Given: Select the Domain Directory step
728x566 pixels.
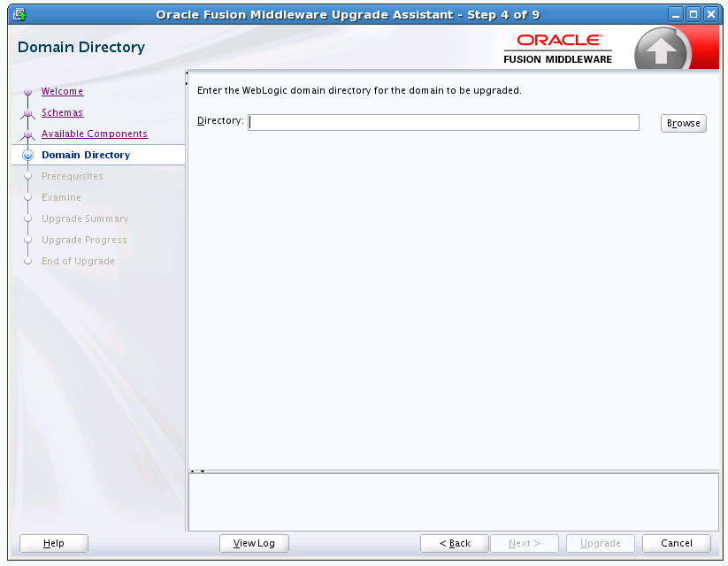Looking at the screenshot, I should 86,155.
